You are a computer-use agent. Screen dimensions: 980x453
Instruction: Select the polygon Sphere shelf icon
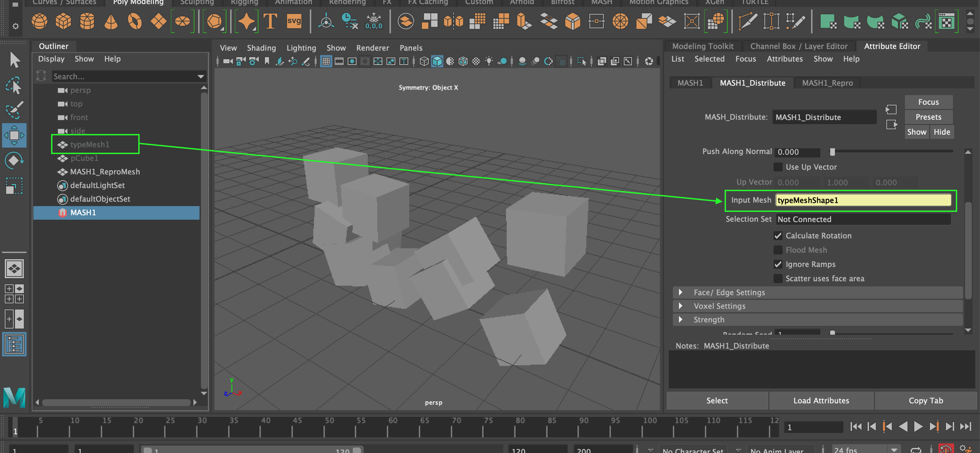click(x=39, y=21)
